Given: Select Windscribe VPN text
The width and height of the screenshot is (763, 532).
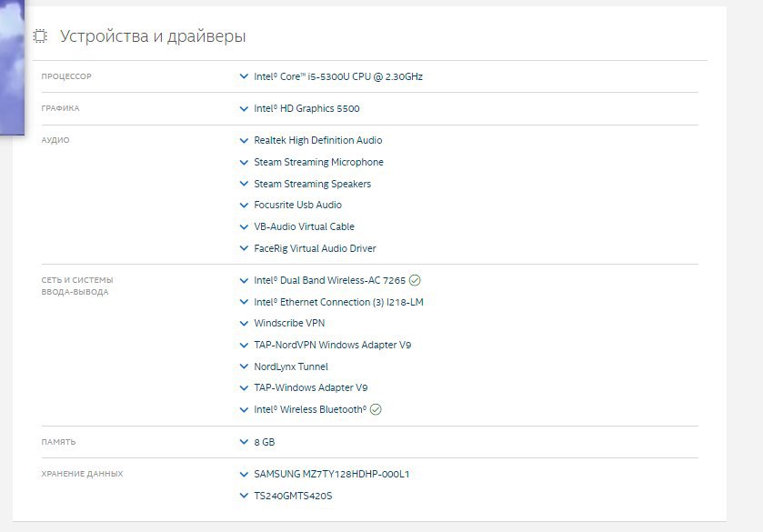Looking at the screenshot, I should pos(289,323).
